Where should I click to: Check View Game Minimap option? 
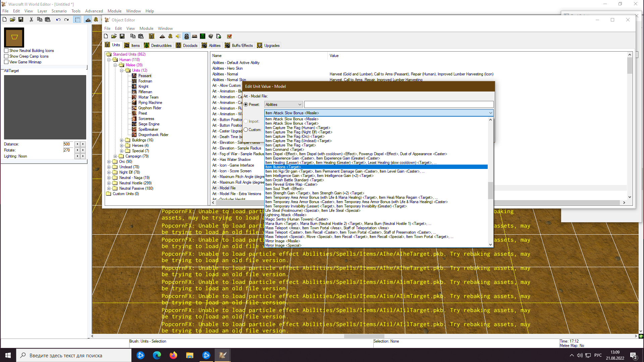(6, 62)
